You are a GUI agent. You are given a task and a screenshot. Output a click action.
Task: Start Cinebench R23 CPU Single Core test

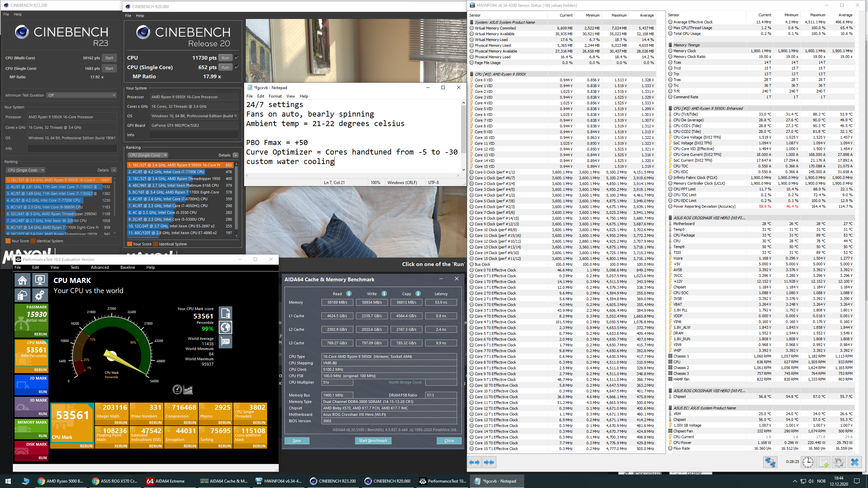[109, 68]
